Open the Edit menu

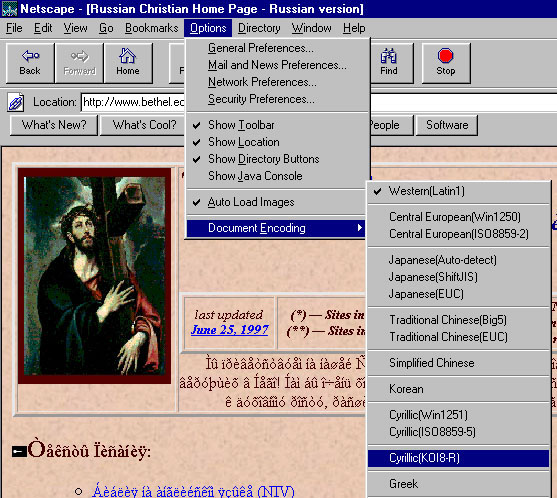[x=43, y=28]
